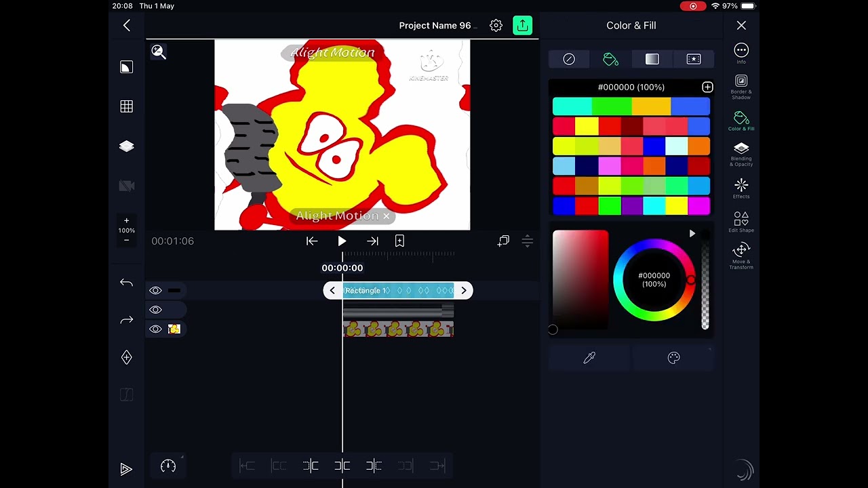Pick the pure blue swatch in third row
The height and width of the screenshot is (488, 868).
pyautogui.click(x=654, y=146)
